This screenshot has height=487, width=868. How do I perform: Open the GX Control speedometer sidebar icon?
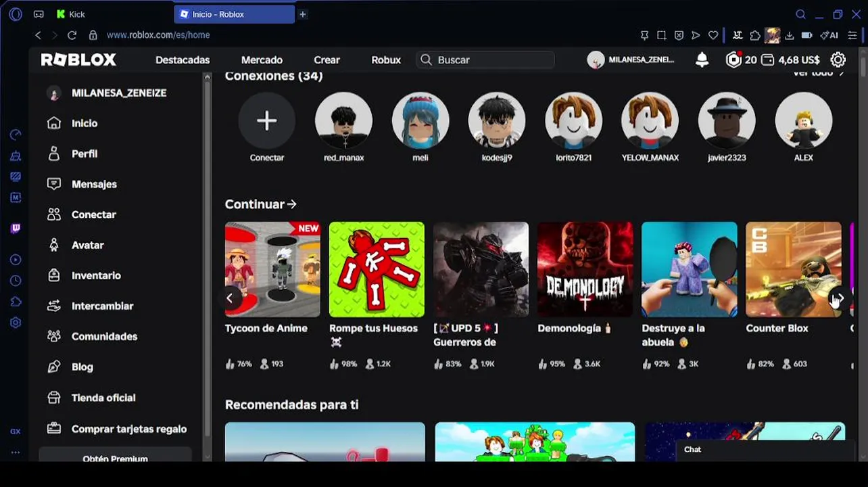click(x=16, y=135)
